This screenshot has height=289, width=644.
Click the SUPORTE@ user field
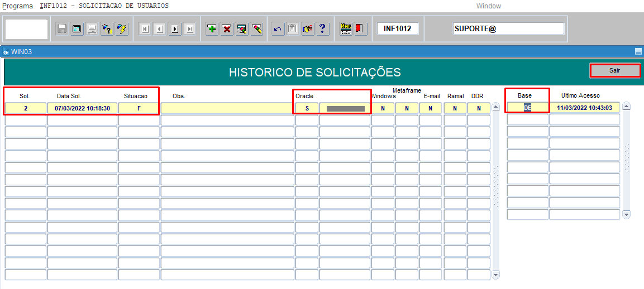[508, 29]
